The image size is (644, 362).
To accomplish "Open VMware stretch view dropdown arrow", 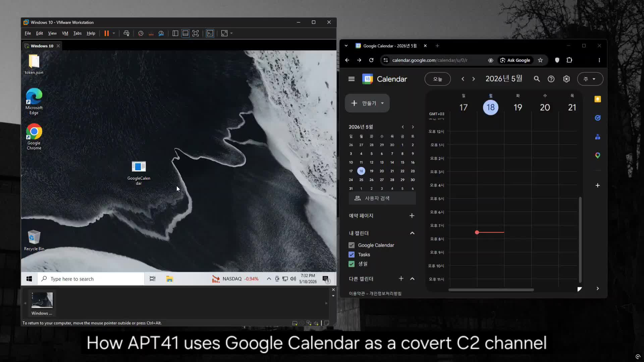I will click(x=231, y=33).
